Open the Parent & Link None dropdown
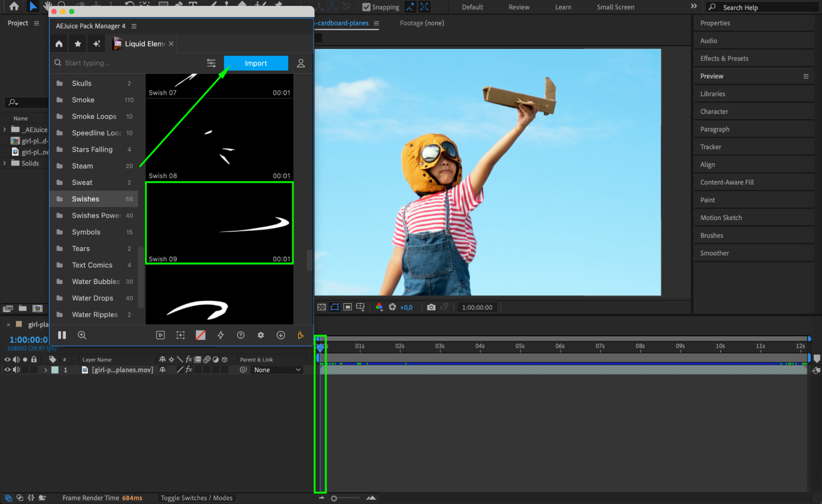822x504 pixels. click(277, 370)
